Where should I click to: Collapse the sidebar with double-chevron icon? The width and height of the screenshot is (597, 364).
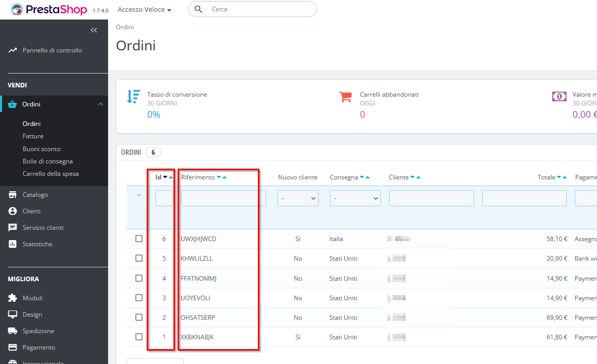(94, 30)
